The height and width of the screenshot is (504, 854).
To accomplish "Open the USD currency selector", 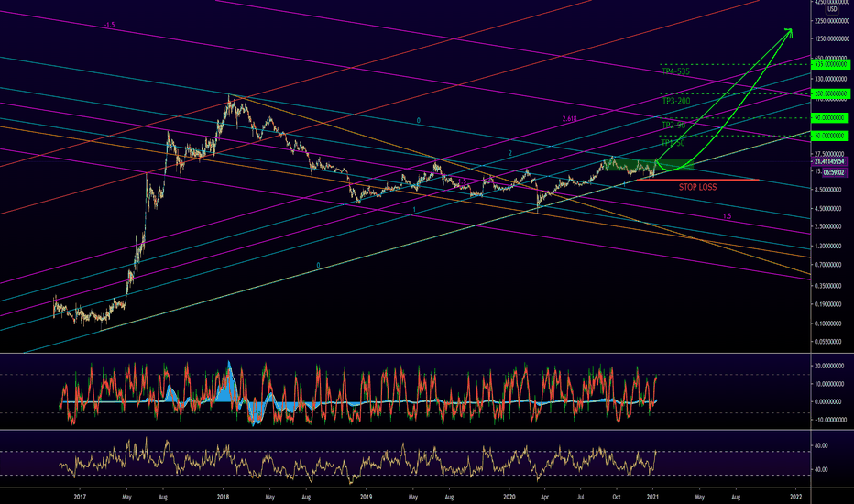I will coord(832,9).
